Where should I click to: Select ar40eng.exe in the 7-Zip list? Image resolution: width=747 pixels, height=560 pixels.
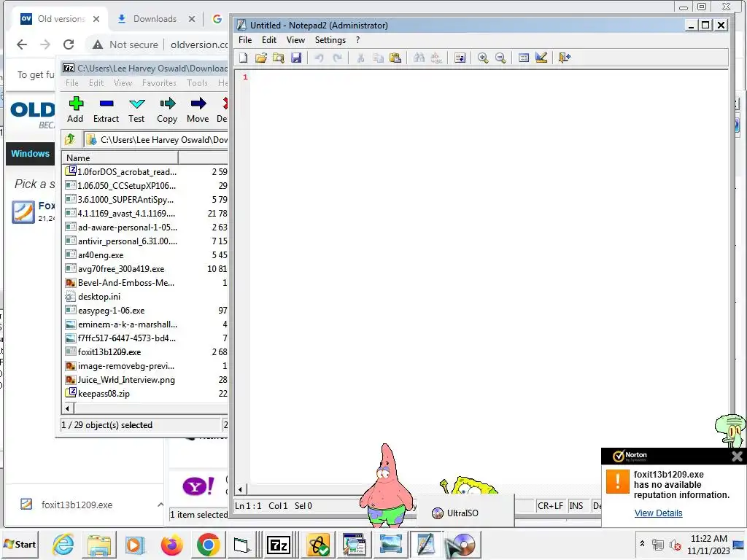click(101, 255)
